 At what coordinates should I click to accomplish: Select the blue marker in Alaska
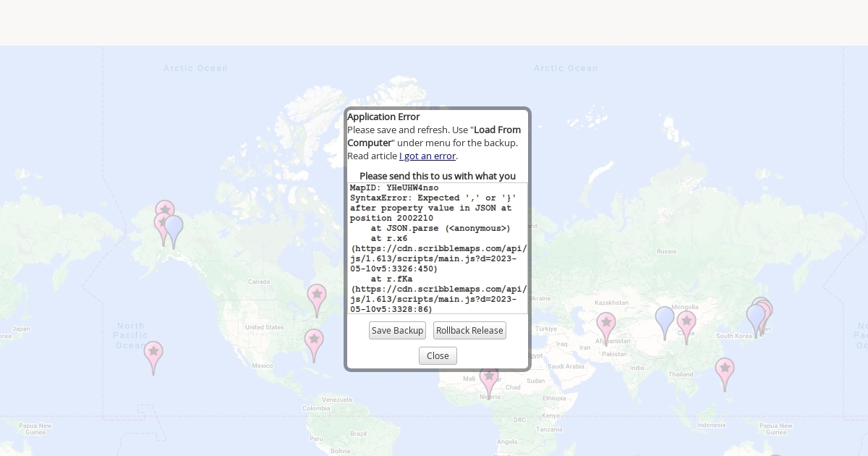174,227
